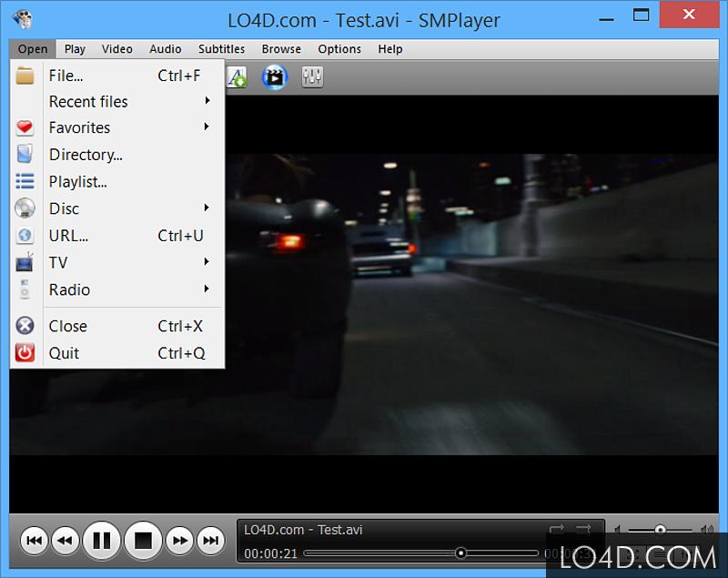Viewport: 728px width, 578px height.
Task: Click the pause button
Action: pos(102,541)
